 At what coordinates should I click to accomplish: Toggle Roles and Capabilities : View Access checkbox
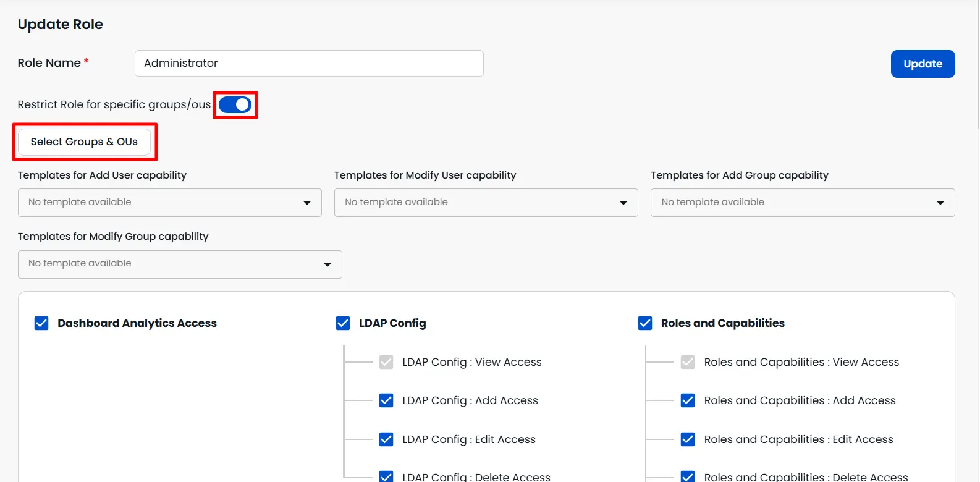(x=688, y=362)
